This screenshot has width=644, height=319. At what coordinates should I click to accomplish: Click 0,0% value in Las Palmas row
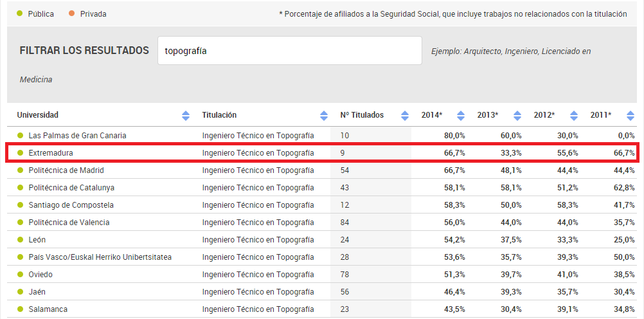pyautogui.click(x=627, y=135)
